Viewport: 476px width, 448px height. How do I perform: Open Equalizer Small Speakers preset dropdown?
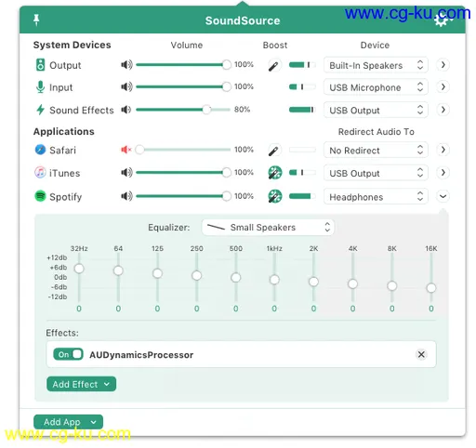[x=268, y=228]
